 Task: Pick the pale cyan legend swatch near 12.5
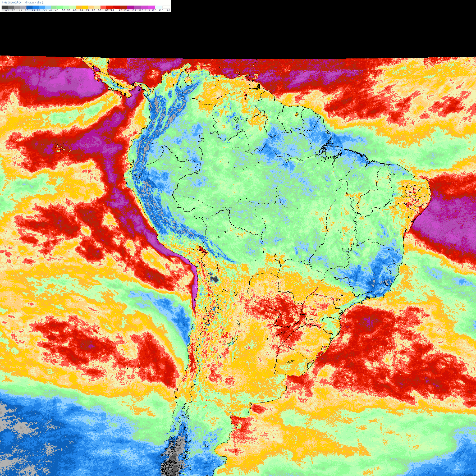tap(159, 7)
